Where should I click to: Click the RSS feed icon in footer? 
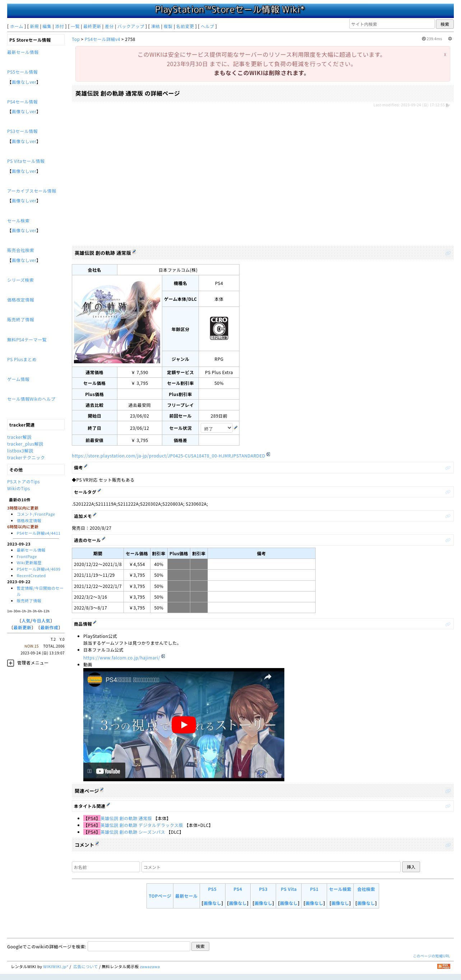click(x=443, y=966)
